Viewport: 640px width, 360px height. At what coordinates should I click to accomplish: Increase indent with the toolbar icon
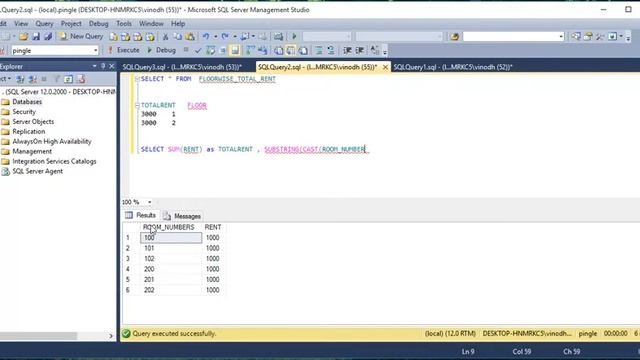(360, 50)
